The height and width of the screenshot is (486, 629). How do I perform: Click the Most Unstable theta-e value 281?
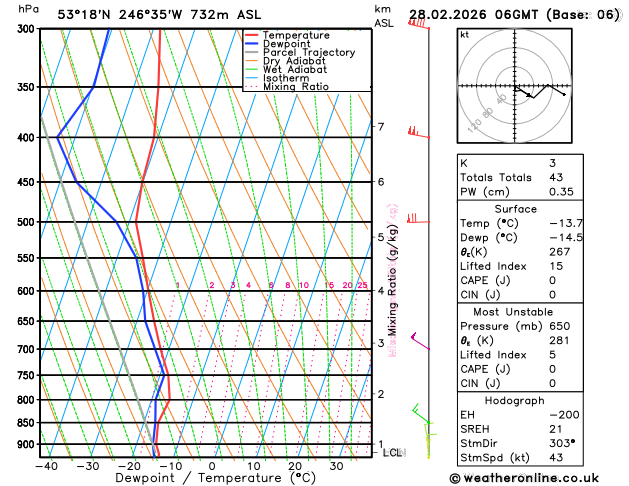pyautogui.click(x=560, y=340)
